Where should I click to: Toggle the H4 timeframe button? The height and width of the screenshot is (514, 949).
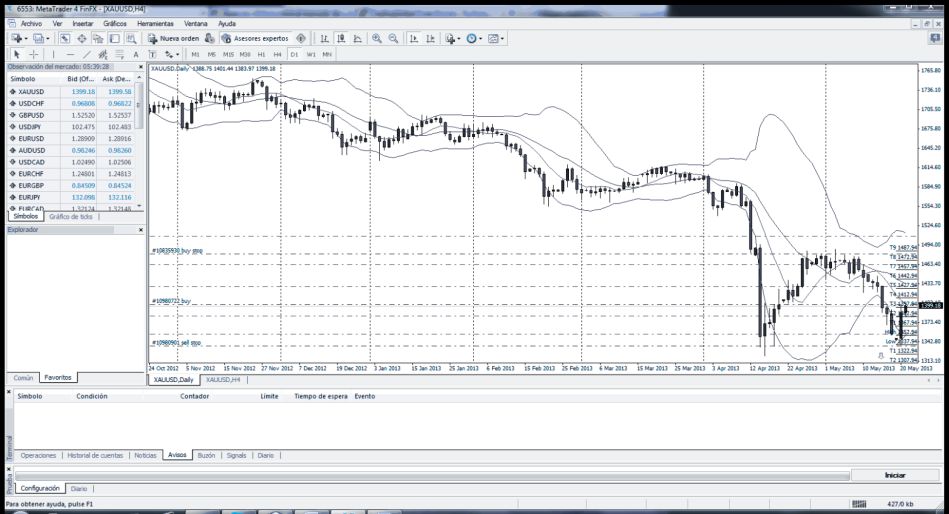[278, 54]
